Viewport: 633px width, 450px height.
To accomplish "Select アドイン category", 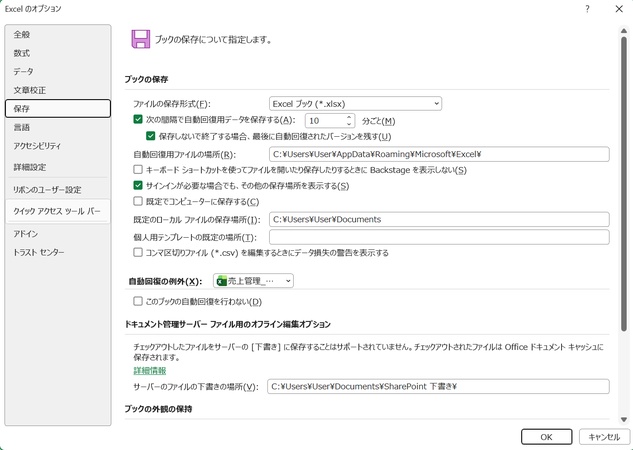I will [x=58, y=234].
